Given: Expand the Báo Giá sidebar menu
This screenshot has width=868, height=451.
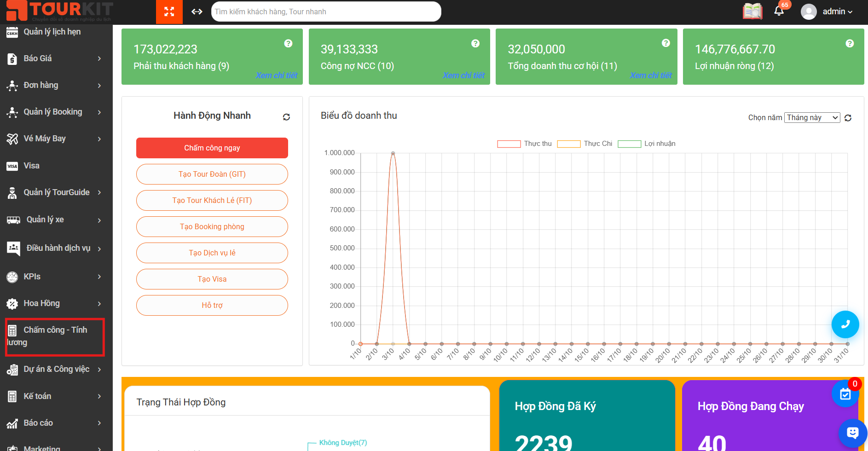Looking at the screenshot, I should (x=54, y=58).
